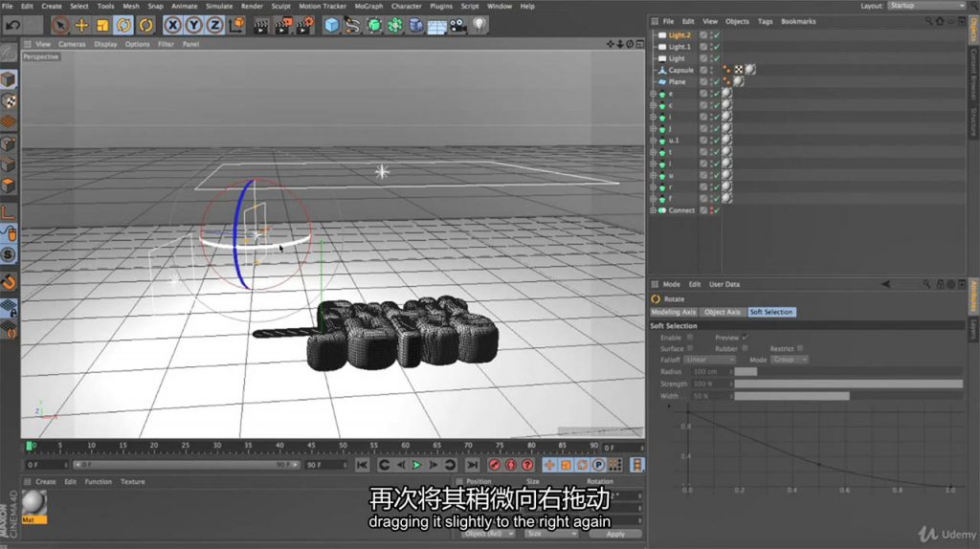Open the Mode Group dropdown
This screenshot has width=980, height=549.
[x=791, y=360]
